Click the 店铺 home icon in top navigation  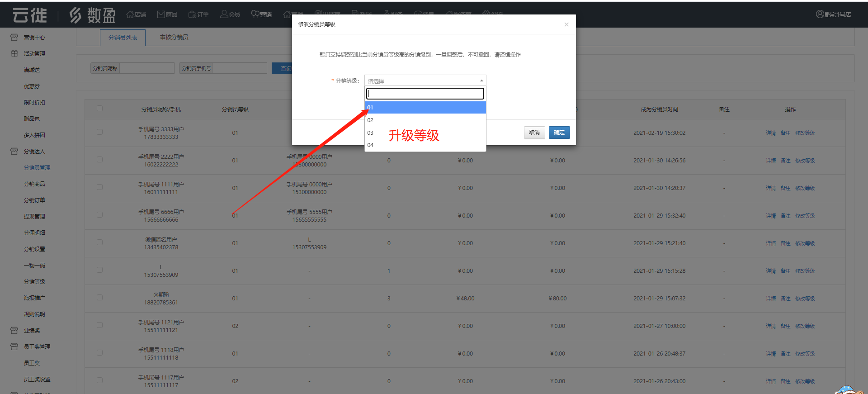pyautogui.click(x=130, y=14)
